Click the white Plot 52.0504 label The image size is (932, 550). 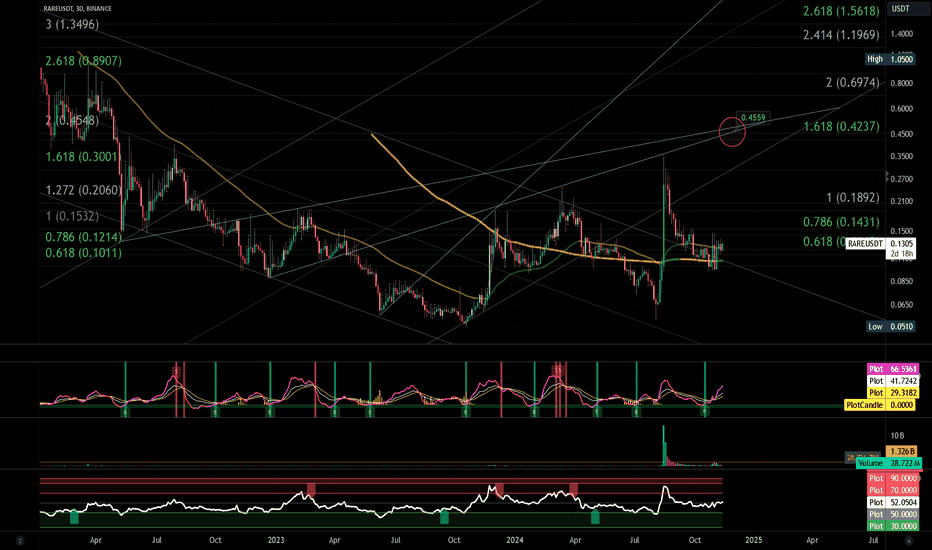point(893,502)
